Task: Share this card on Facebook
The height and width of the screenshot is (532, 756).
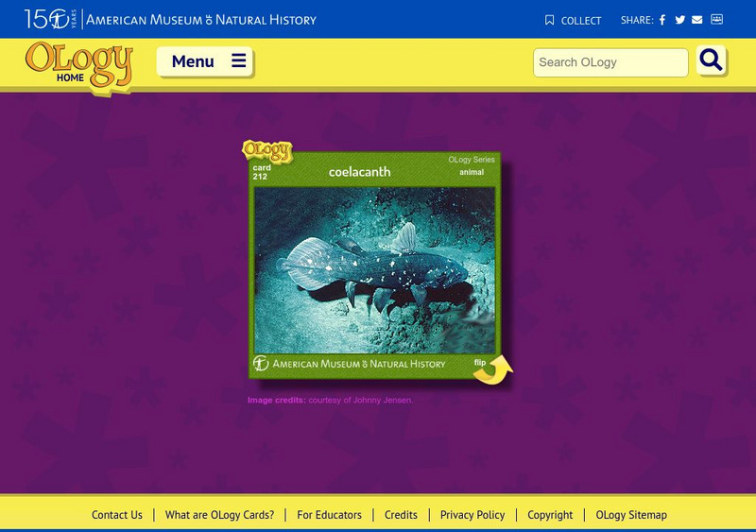Action: (662, 20)
